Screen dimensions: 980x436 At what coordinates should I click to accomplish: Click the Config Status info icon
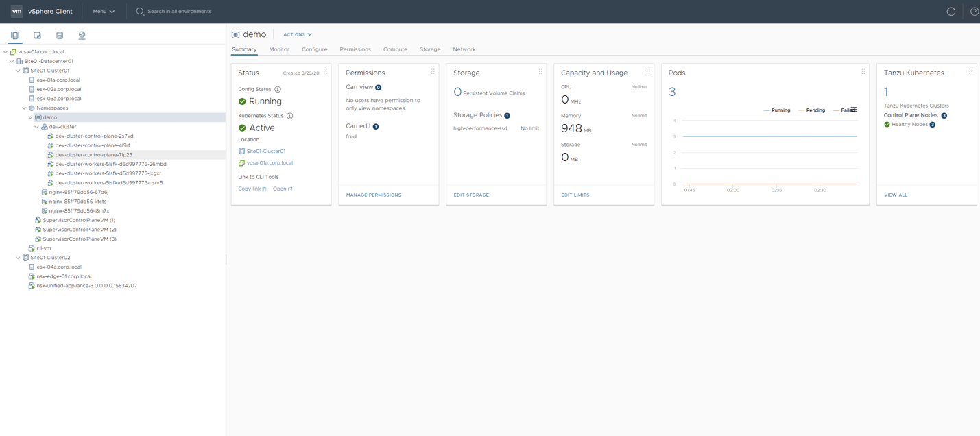coord(278,89)
